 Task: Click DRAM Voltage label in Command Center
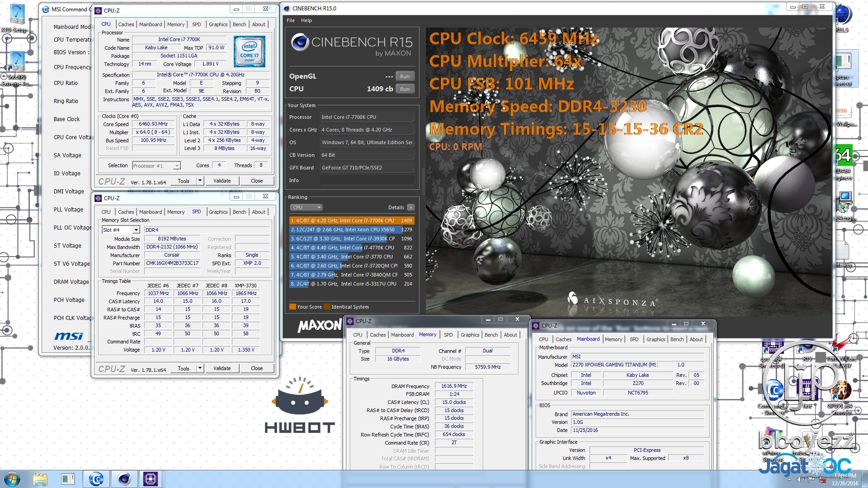pos(71,282)
